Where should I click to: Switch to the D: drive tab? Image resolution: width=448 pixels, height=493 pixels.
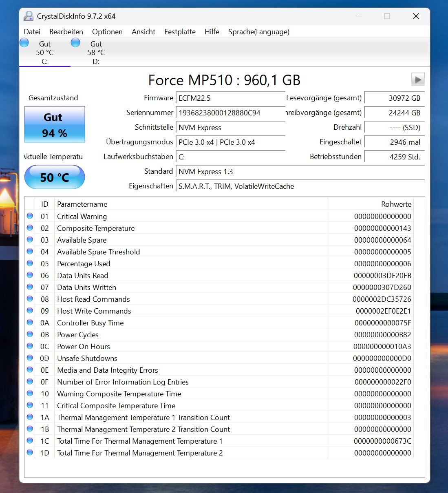[x=96, y=53]
